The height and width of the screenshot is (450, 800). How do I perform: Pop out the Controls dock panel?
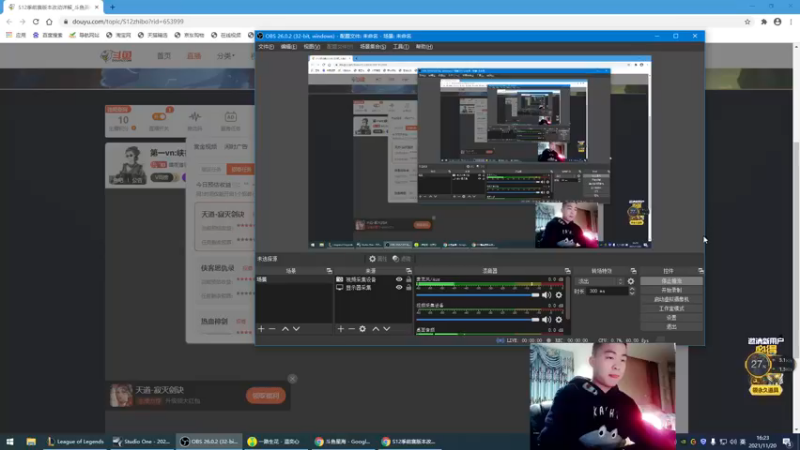[x=701, y=271]
